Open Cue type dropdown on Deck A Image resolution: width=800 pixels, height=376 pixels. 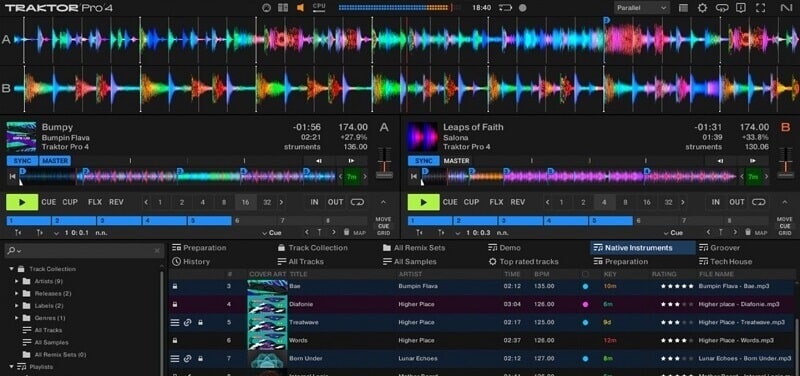pos(271,233)
